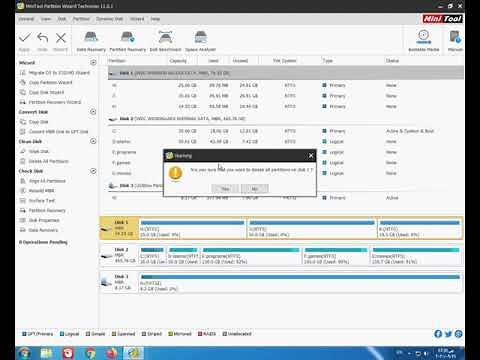Image resolution: width=480 pixels, height=360 pixels.
Task: Open the Wizard menu
Action: (137, 19)
